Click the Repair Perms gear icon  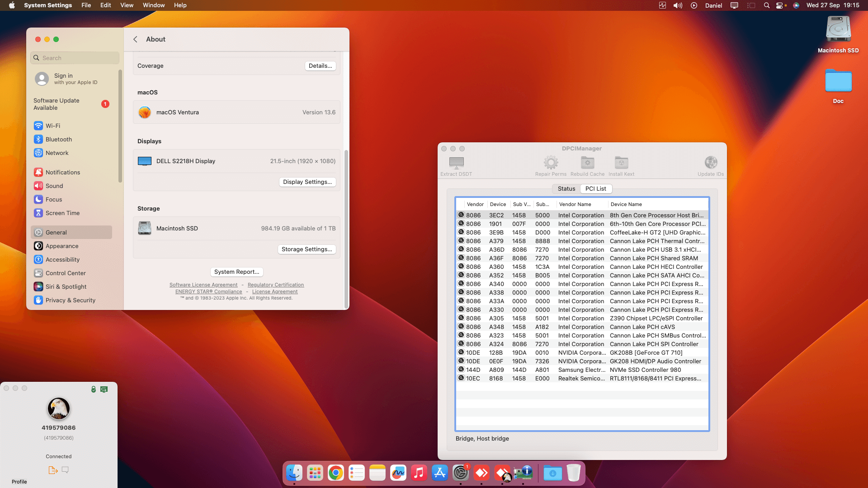(x=551, y=163)
